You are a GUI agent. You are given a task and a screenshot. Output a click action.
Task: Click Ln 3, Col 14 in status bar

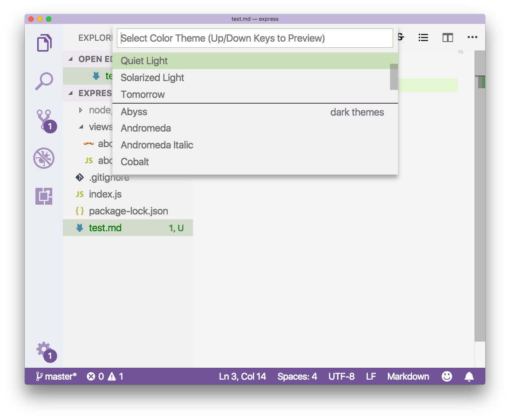[242, 377]
